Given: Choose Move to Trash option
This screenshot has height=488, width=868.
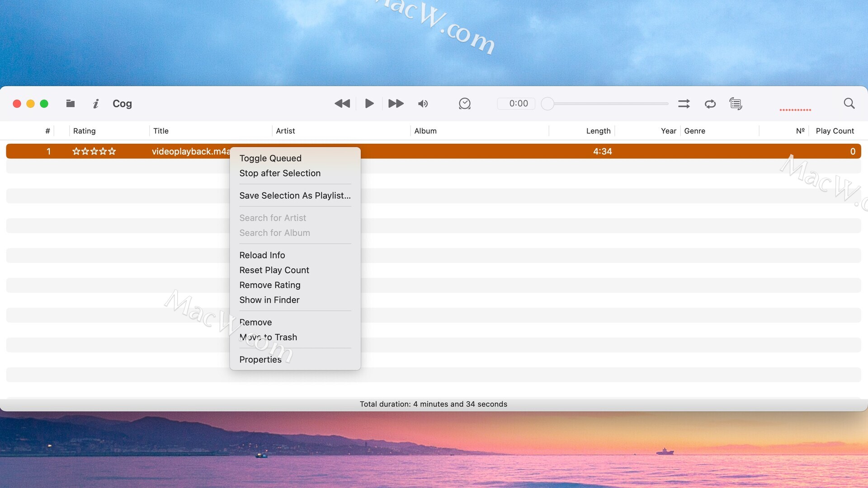Looking at the screenshot, I should (268, 338).
